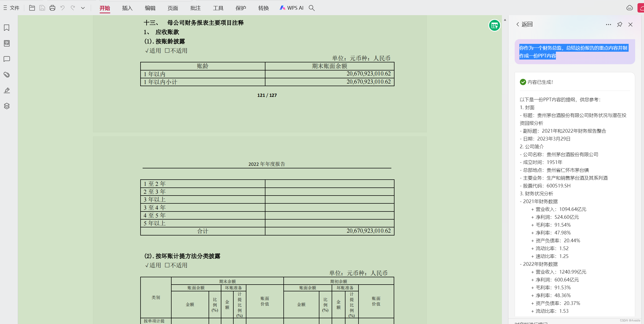Viewport: 644px width, 324px height.
Task: Open WPS AI from the ribbon
Action: tap(291, 8)
